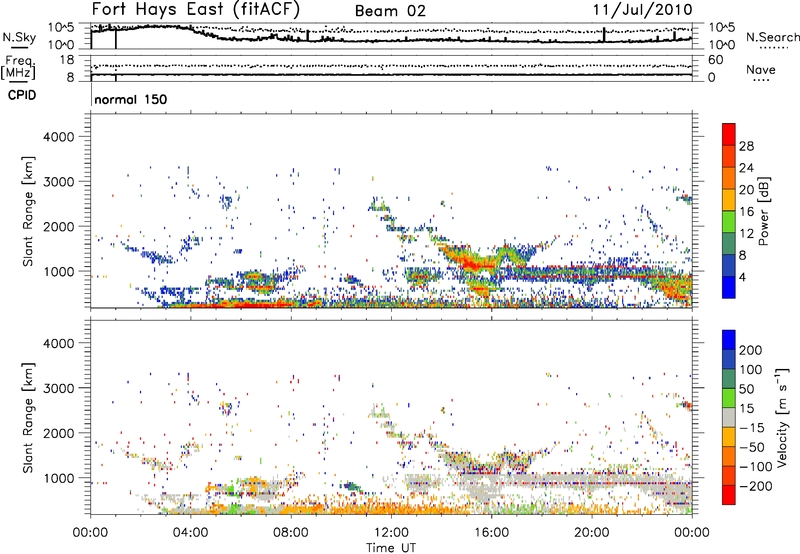Click the noise spike near 20:30 in sky panel
800x554 pixels.
[x=604, y=35]
